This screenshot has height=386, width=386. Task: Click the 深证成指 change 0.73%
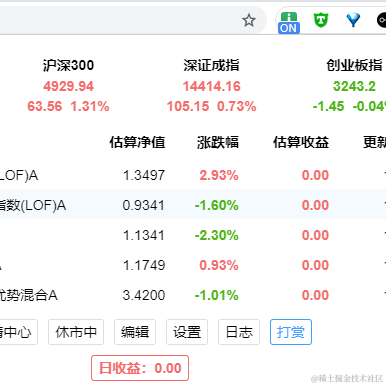coord(237,107)
